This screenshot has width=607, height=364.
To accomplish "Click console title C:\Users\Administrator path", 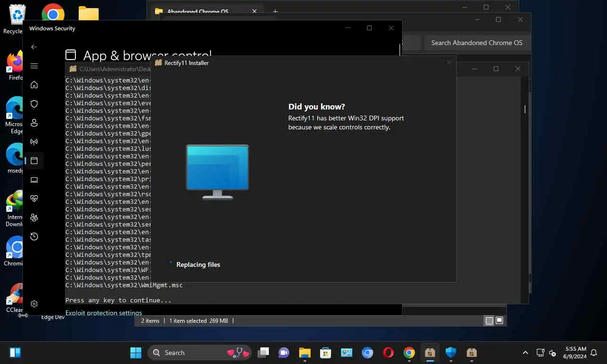I will click(114, 69).
